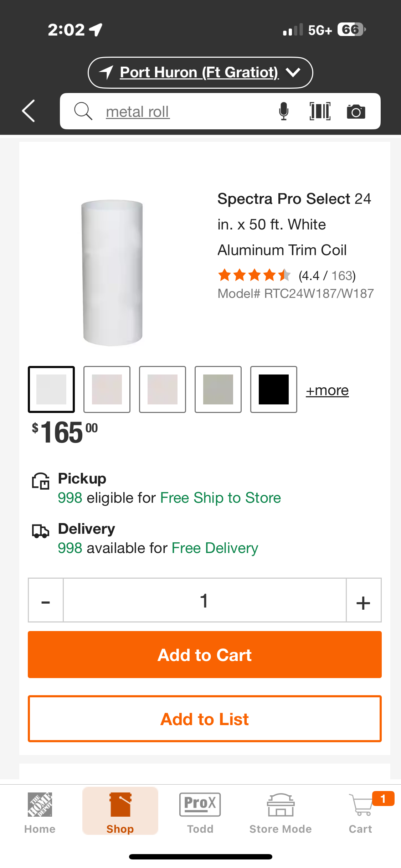
Task: Select the Shop tab
Action: 120,811
